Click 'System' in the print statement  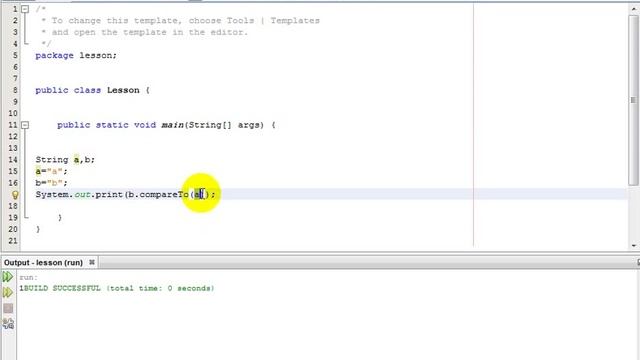tap(52, 195)
